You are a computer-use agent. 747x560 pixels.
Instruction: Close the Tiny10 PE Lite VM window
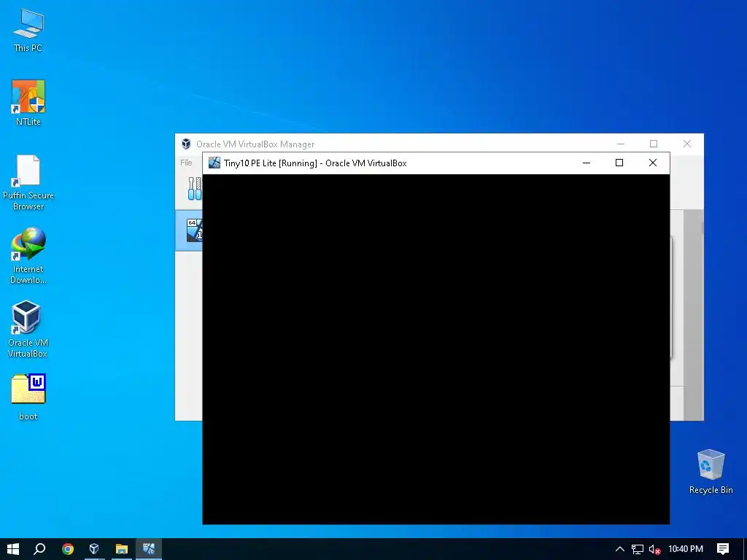653,163
